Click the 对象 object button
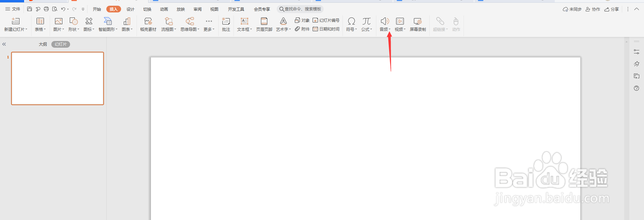 pyautogui.click(x=302, y=20)
